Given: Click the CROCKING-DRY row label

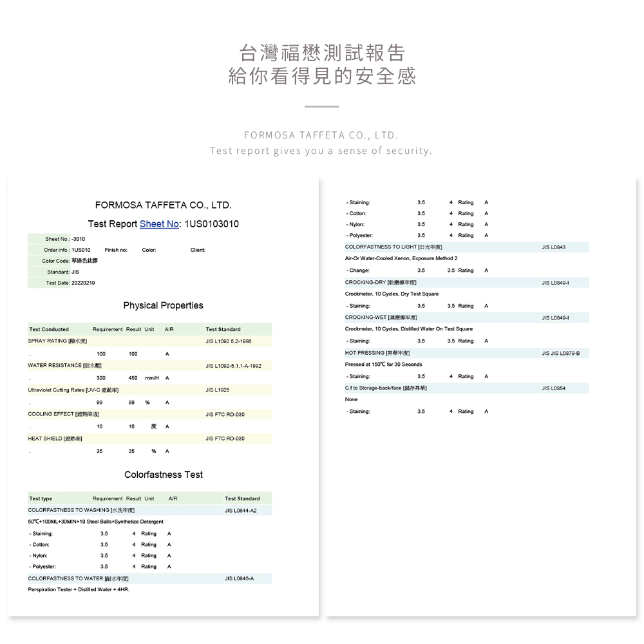Looking at the screenshot, I should click(x=381, y=282).
